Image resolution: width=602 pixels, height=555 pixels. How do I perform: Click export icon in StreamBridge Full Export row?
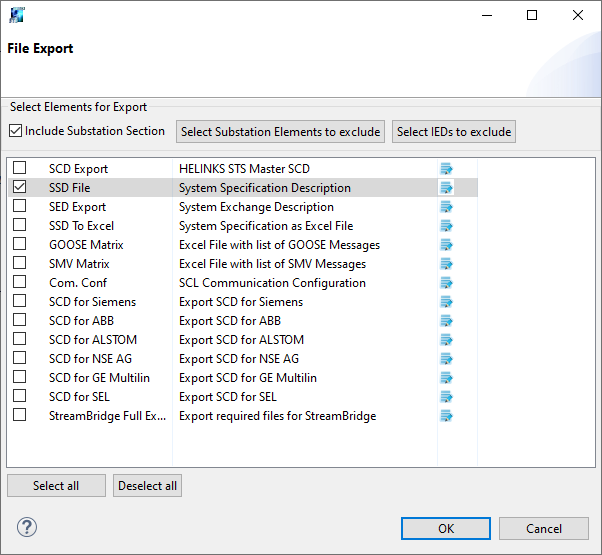click(x=446, y=416)
